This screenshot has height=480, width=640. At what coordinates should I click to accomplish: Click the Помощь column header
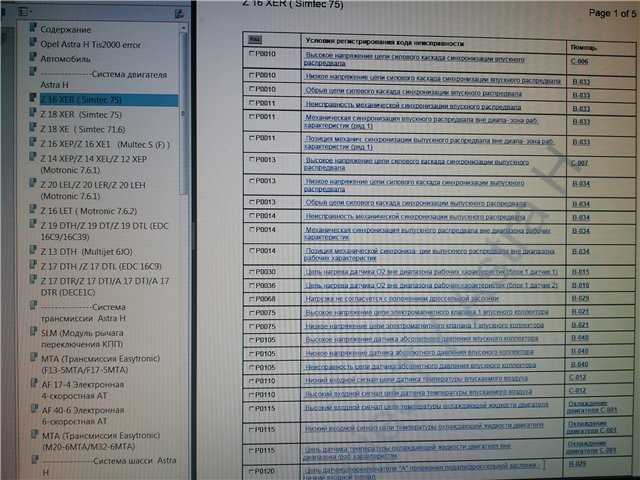584,47
